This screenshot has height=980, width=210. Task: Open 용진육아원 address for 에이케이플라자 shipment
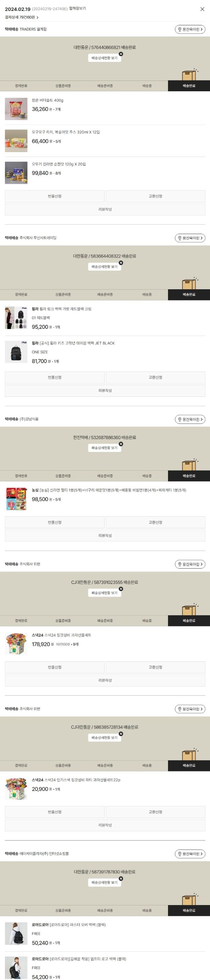coord(190,854)
